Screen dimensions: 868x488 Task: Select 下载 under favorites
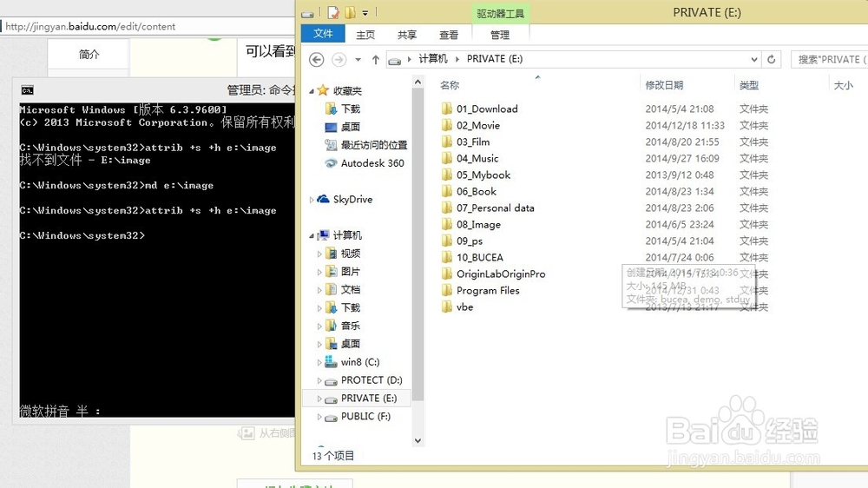pos(351,109)
